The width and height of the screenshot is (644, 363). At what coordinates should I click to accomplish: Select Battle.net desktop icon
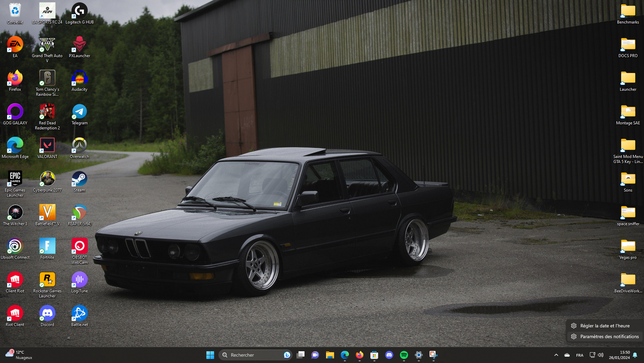coord(79,316)
